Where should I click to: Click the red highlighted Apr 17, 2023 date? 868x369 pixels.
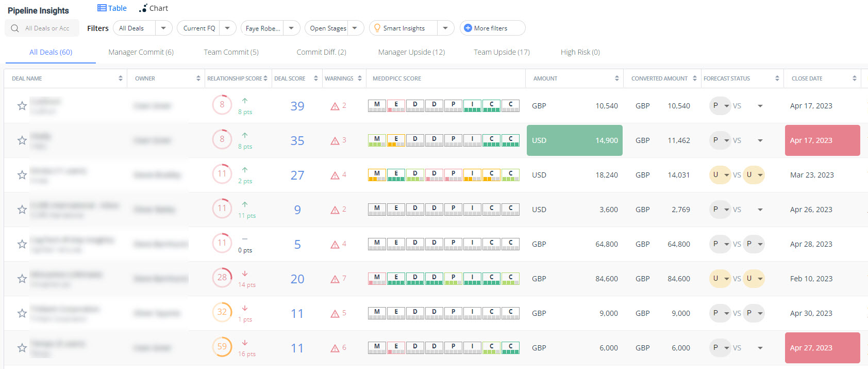point(823,140)
